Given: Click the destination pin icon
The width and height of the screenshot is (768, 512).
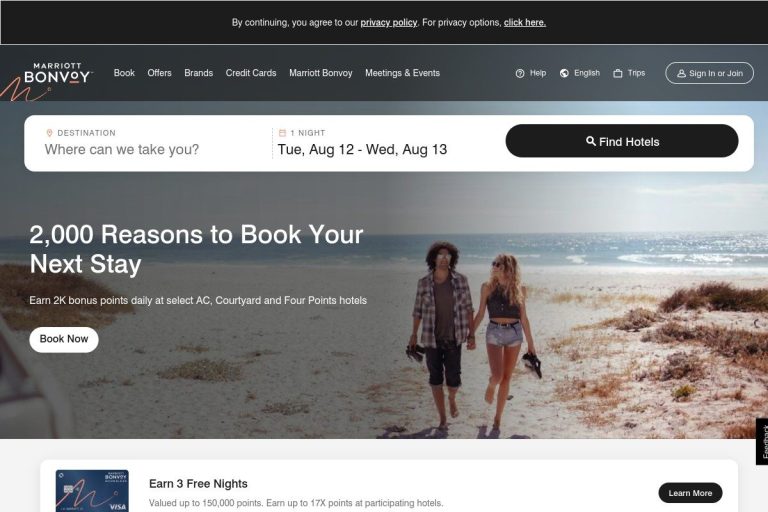Looking at the screenshot, I should pos(49,133).
